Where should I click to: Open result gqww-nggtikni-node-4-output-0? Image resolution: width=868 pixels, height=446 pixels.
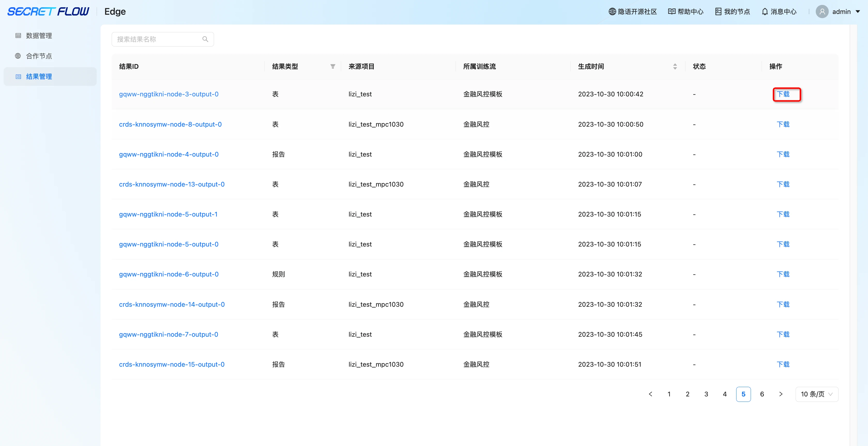[169, 154]
